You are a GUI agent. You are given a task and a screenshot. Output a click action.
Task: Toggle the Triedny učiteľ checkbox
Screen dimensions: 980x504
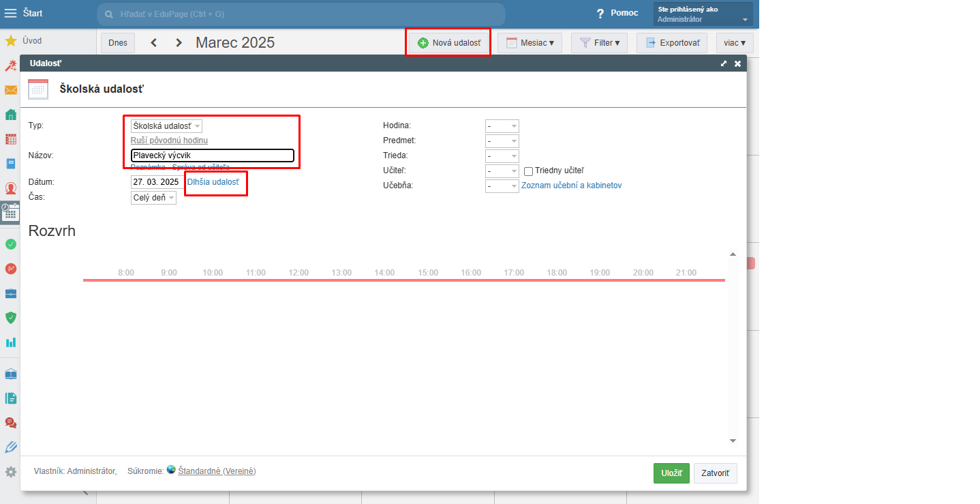coord(528,171)
